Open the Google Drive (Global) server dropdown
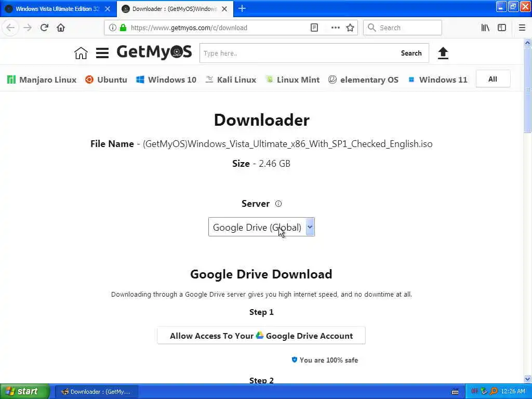The width and height of the screenshot is (532, 399). point(261,227)
